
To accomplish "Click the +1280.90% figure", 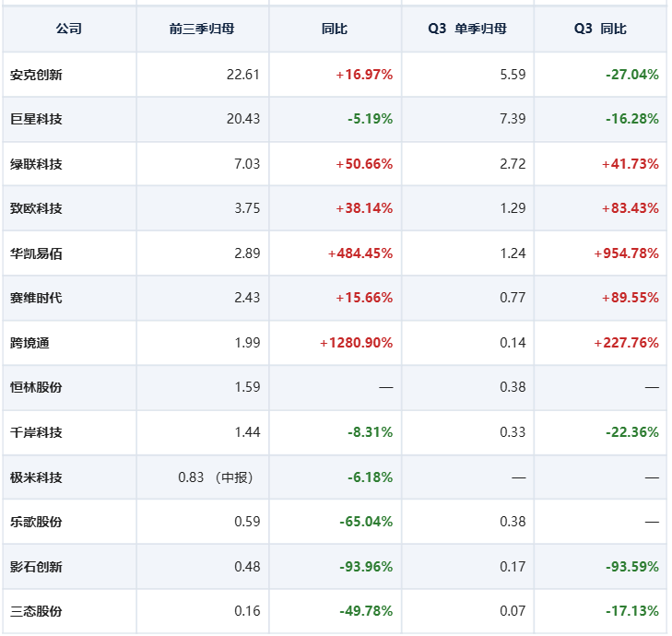I will pos(356,343).
